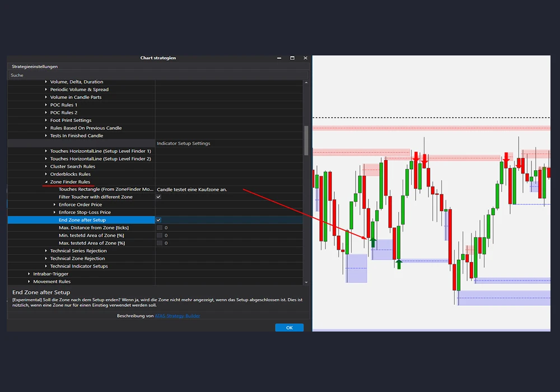
Task: Collapse the Zone Finder Rules group
Action: coord(46,181)
